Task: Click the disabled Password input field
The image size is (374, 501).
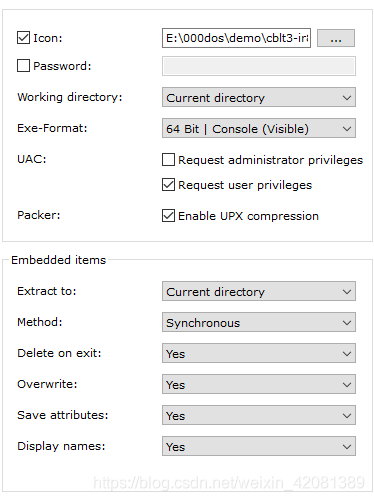Action: 259,66
